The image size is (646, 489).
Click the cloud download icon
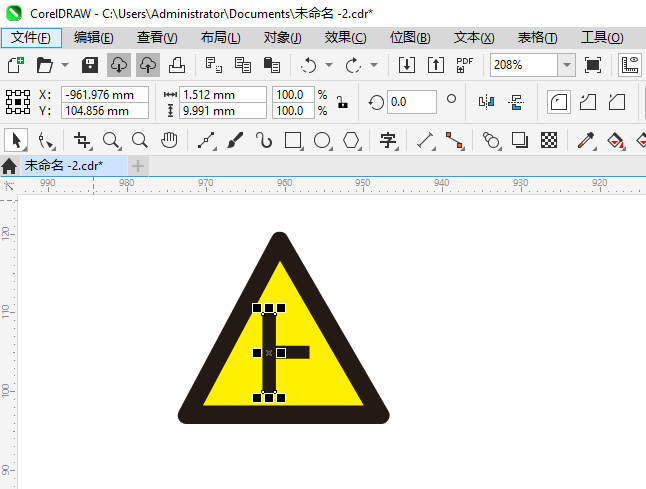[119, 65]
